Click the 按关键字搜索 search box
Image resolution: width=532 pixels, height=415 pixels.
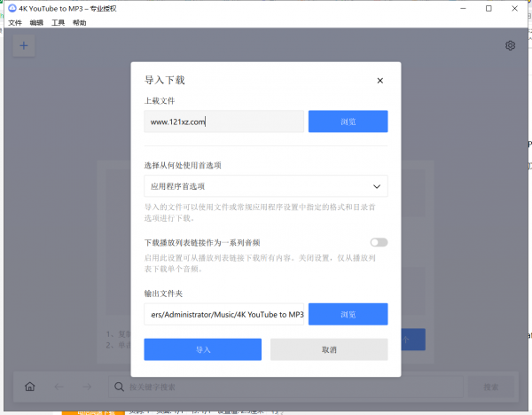[286, 387]
